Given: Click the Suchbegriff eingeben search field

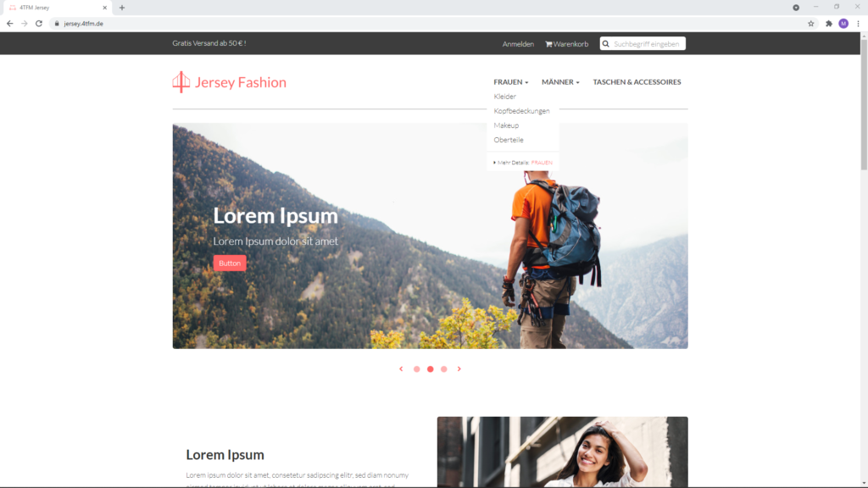Looking at the screenshot, I should point(648,44).
